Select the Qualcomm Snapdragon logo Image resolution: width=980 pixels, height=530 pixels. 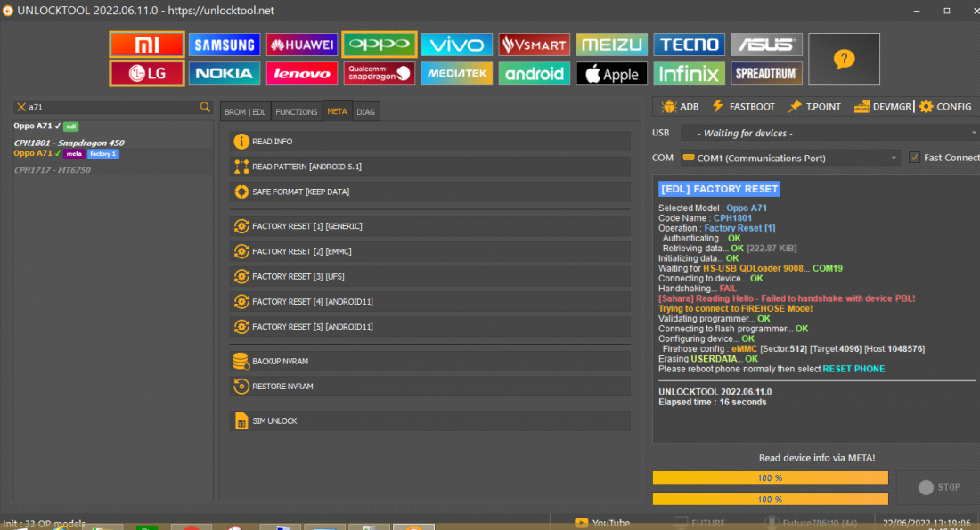(380, 73)
